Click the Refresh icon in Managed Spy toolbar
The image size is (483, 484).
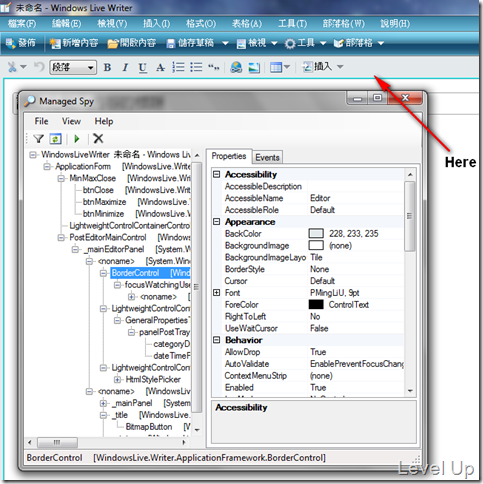(55, 139)
